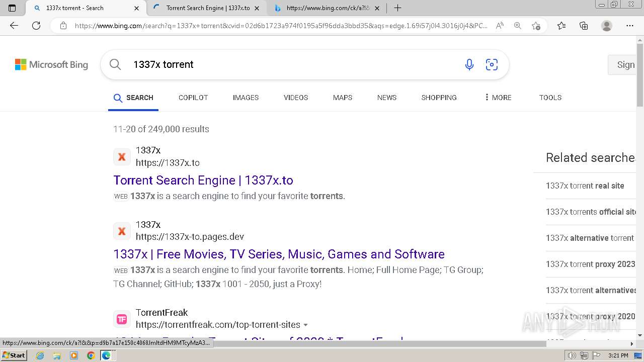The width and height of the screenshot is (644, 362).
Task: Search using an image icon
Action: 492,64
